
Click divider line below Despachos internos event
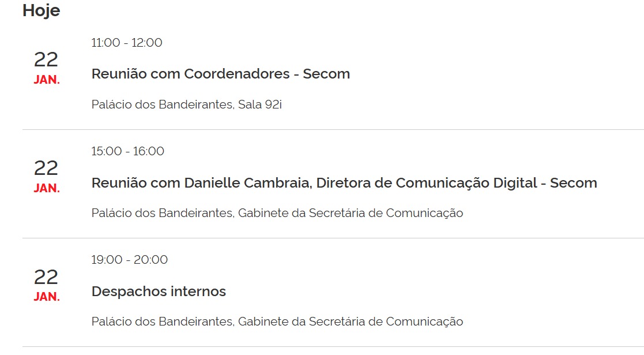(333, 347)
